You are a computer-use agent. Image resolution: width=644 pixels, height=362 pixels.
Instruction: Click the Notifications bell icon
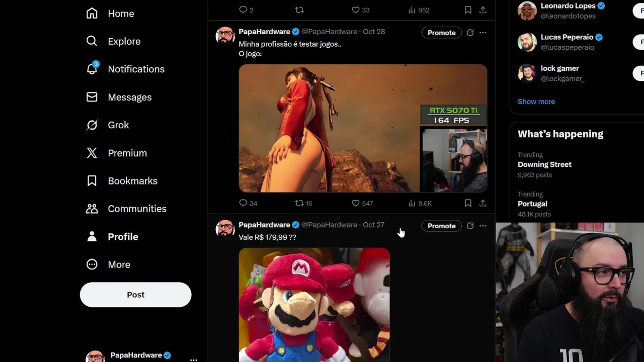click(x=92, y=69)
